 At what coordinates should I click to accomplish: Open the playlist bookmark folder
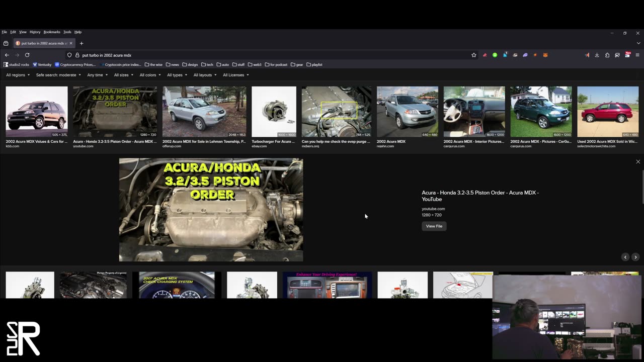point(314,64)
